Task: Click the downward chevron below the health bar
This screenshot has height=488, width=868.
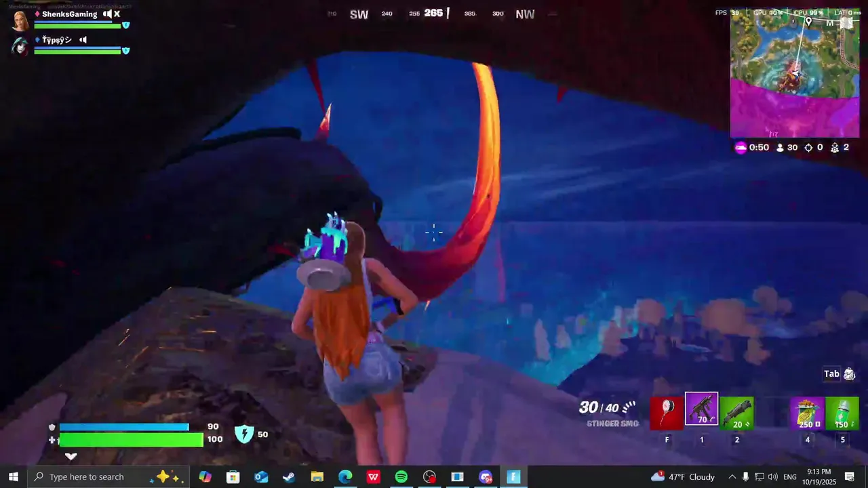Action: [x=71, y=456]
